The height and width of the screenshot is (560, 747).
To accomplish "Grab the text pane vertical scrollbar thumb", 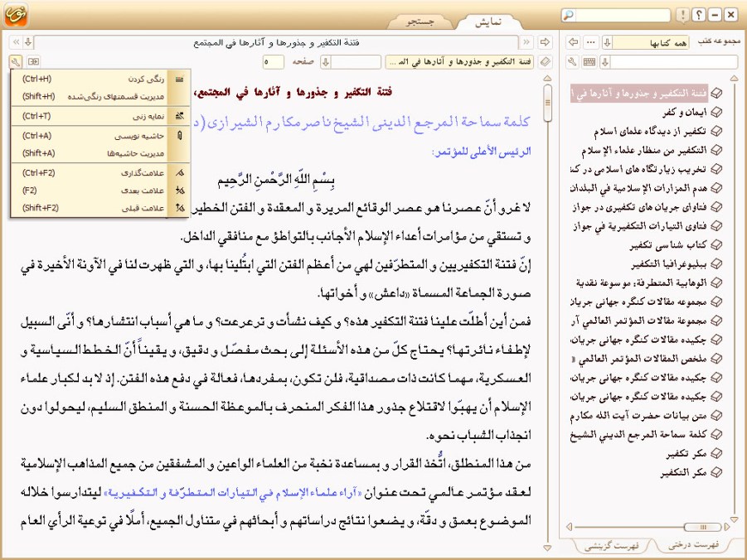I will pos(547,104).
